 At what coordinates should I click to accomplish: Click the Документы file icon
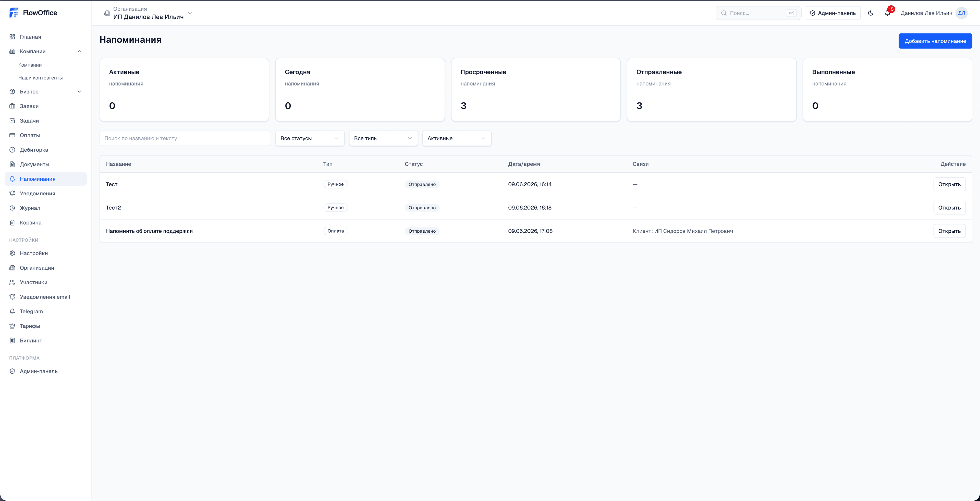point(12,164)
